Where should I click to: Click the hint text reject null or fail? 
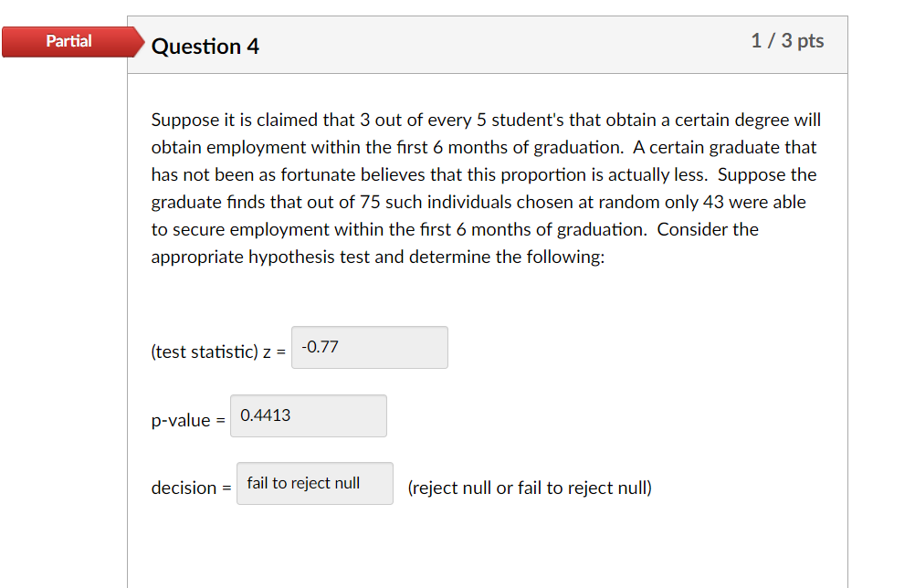tap(530, 488)
